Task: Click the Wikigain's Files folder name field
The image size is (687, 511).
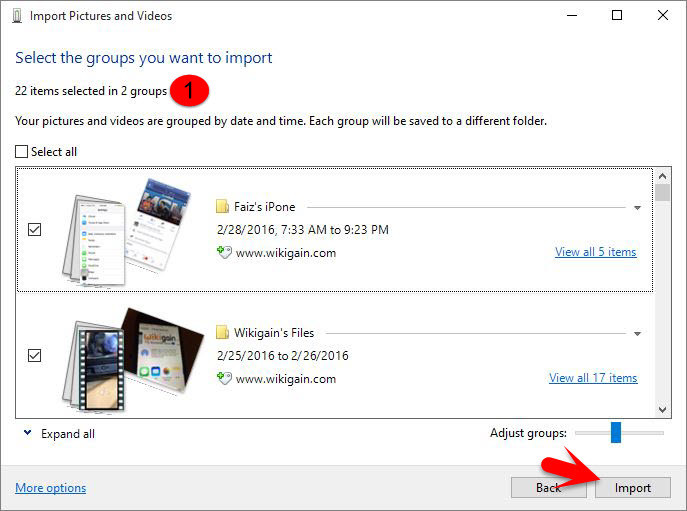Action: point(274,333)
